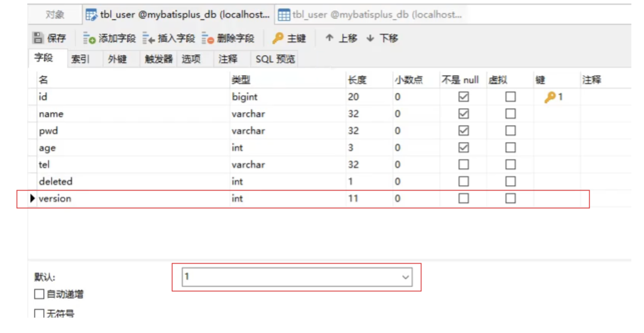This screenshot has height=333, width=644.
Task: Click the length 3 cell for age
Action: tap(369, 148)
